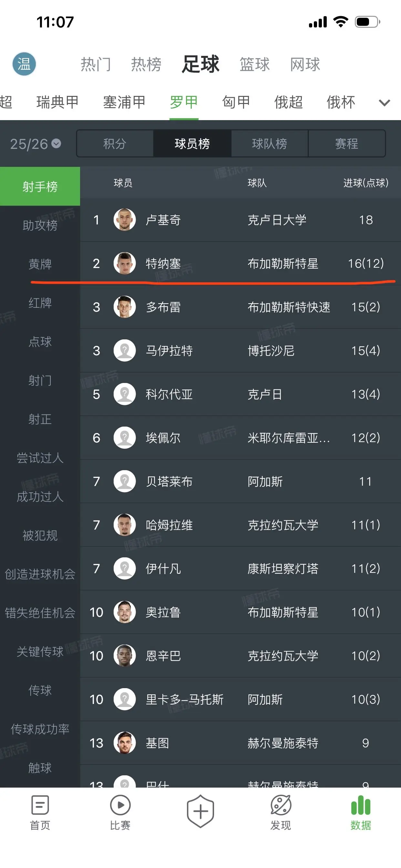
Task: Open the 比赛 matches play icon
Action: point(120,806)
